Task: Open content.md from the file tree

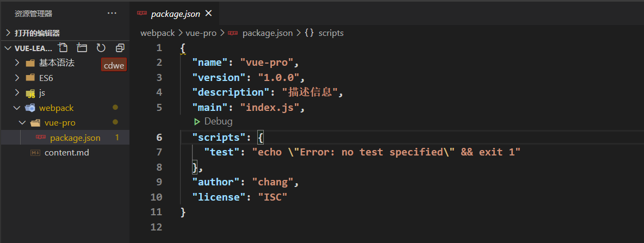Action: pos(66,152)
